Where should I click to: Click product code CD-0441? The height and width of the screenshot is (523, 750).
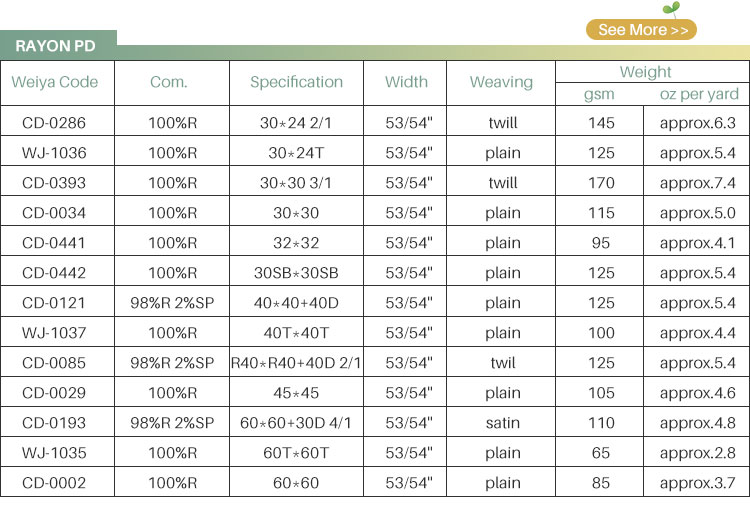click(54, 243)
